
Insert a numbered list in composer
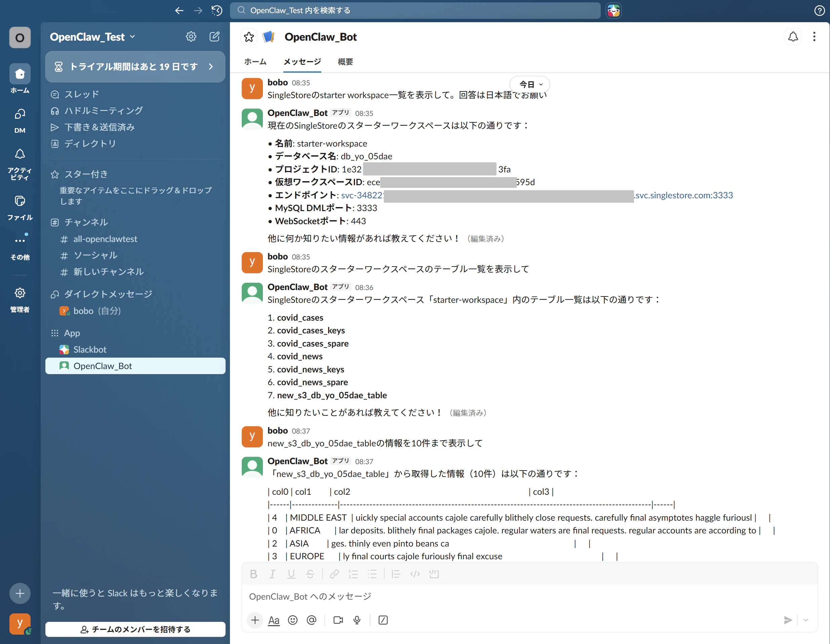[353, 574]
